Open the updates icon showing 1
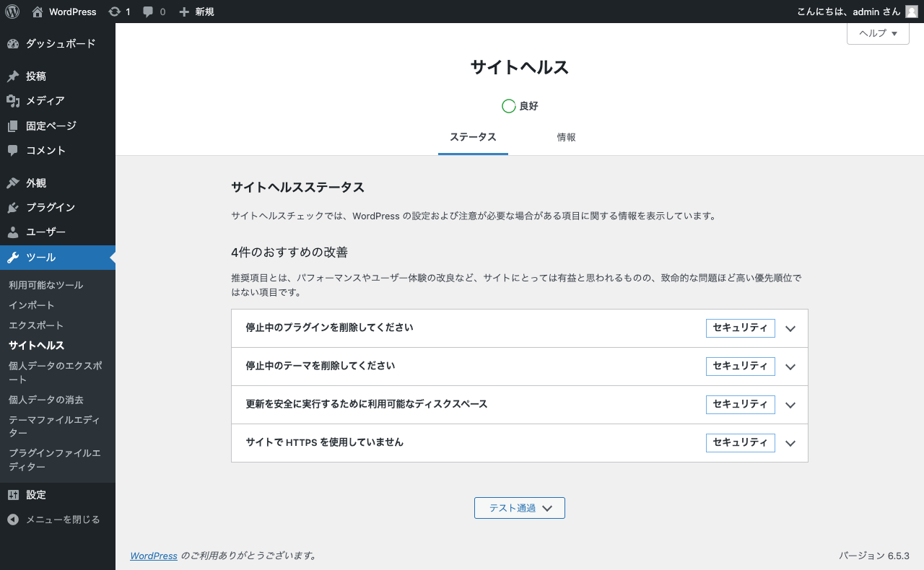924x570 pixels. point(114,12)
